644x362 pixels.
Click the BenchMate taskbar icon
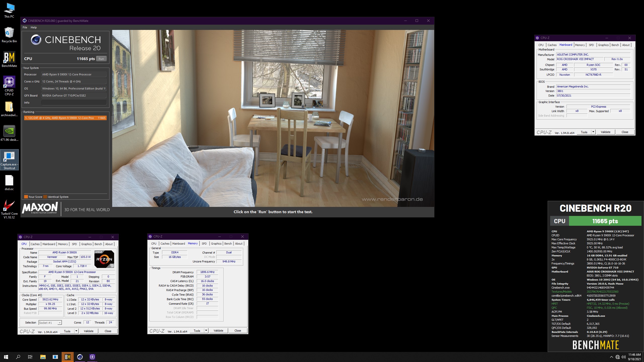point(67,357)
